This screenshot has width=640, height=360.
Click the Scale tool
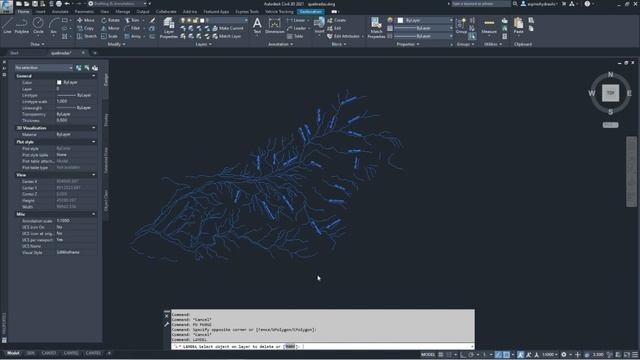(x=109, y=36)
